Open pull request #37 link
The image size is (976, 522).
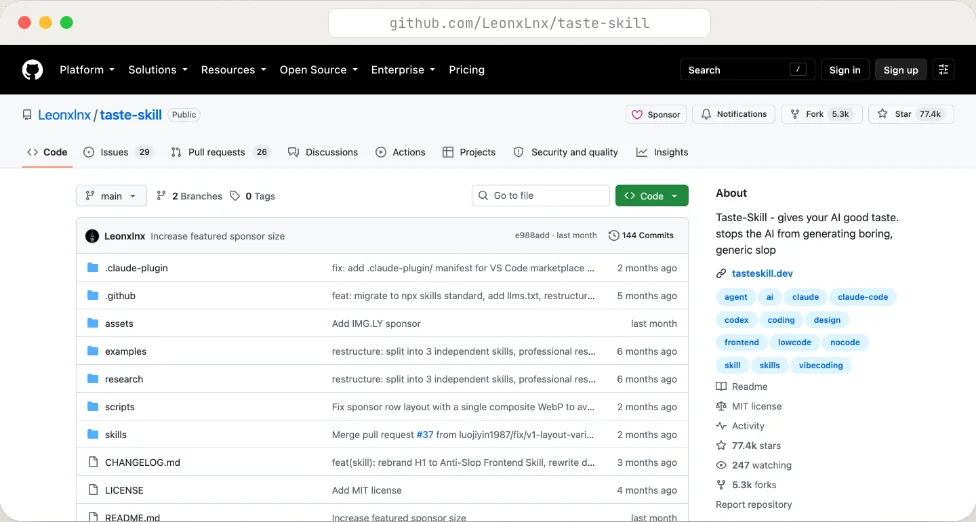[x=425, y=434]
